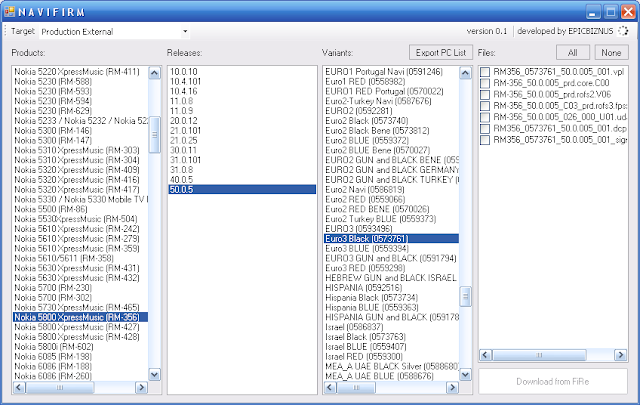This screenshot has height=405, width=640.
Task: Click Products list scroll right arrow
Action: click(141, 387)
